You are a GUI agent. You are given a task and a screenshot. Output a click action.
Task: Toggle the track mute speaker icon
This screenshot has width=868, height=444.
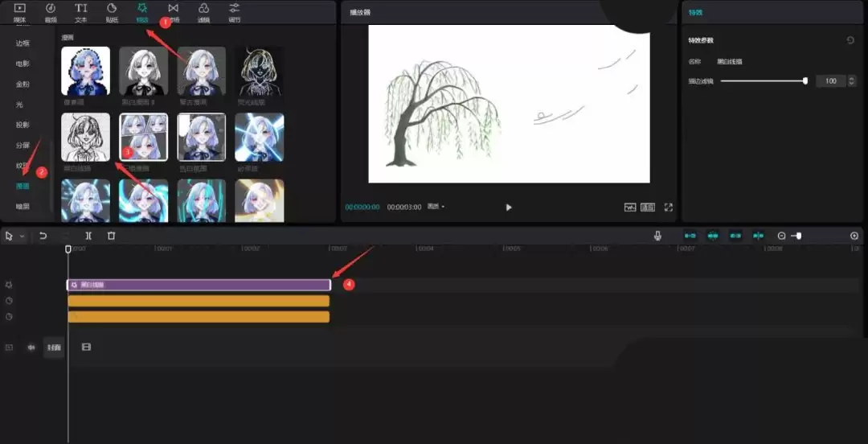(32, 347)
